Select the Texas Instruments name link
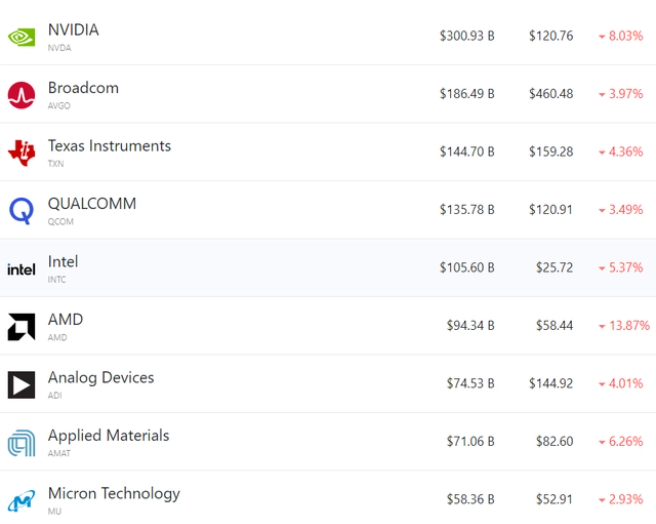 coord(109,146)
